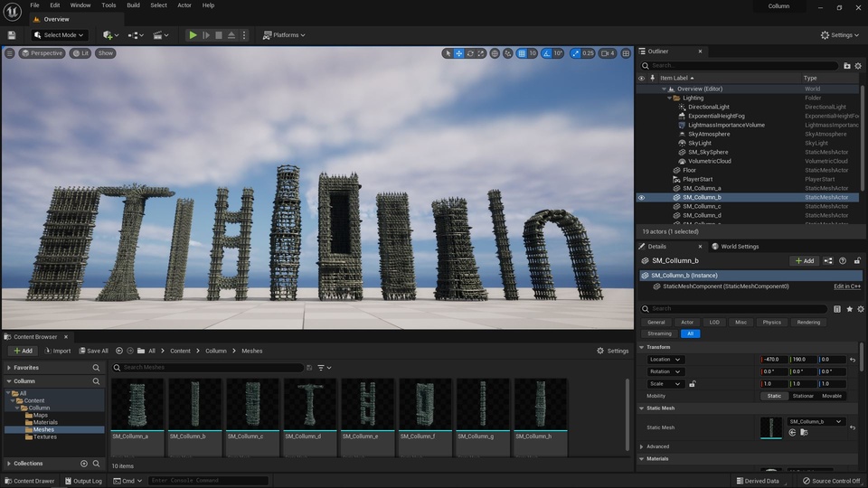Click the Physics filter button in Details
This screenshot has width=868, height=488.
[771, 322]
